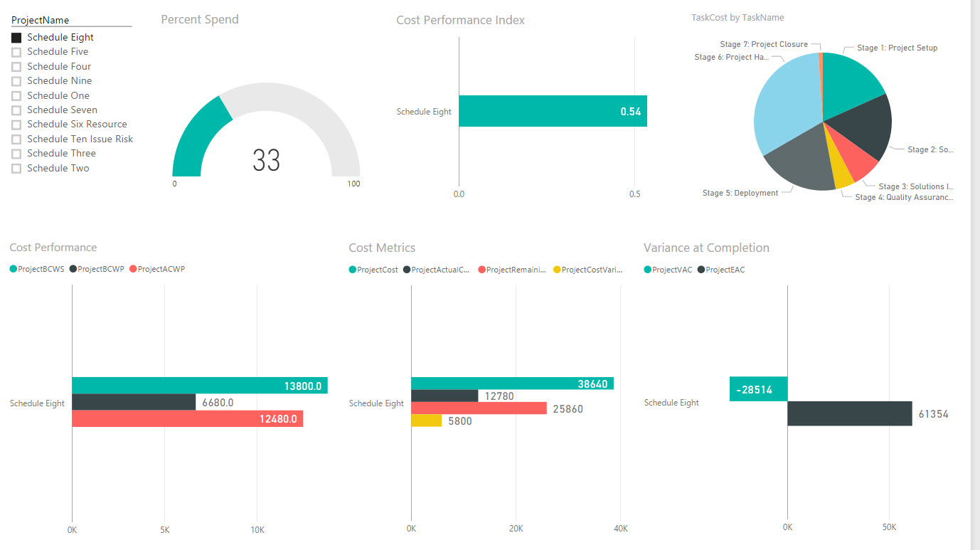
Task: Click the ProjectBCWS legend marker
Action: click(12, 269)
